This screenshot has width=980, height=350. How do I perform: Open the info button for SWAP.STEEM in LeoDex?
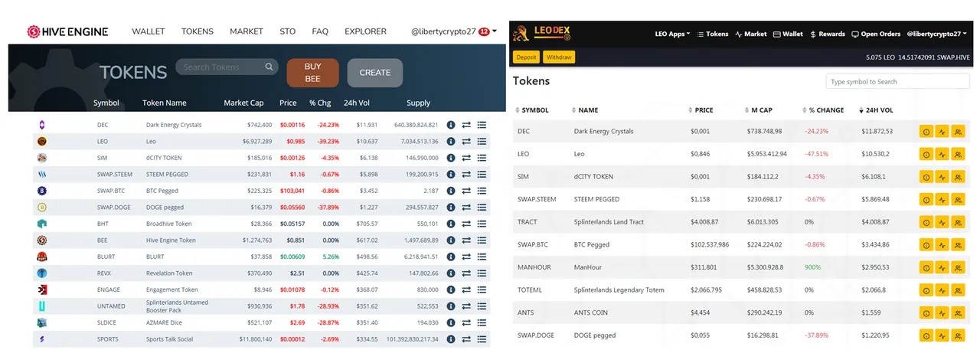(x=926, y=199)
